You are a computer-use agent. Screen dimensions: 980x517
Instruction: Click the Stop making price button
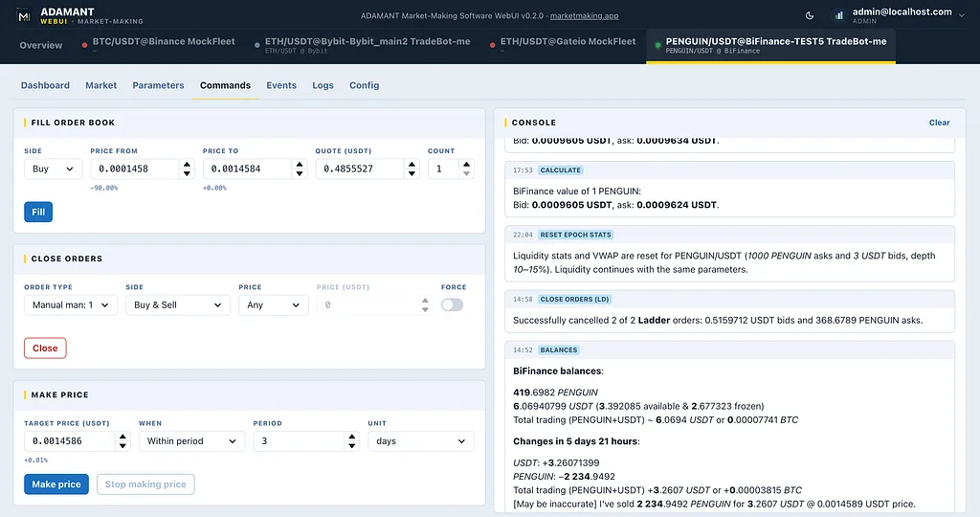(x=145, y=484)
